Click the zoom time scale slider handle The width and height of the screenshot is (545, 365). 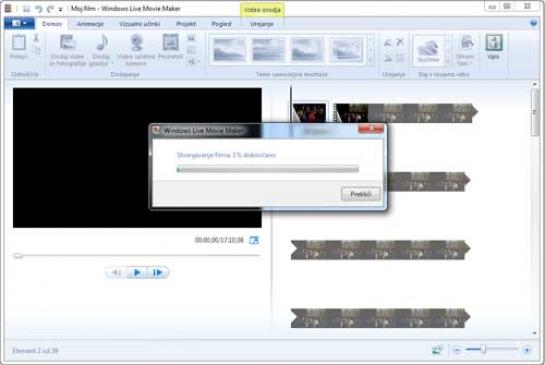pos(483,350)
